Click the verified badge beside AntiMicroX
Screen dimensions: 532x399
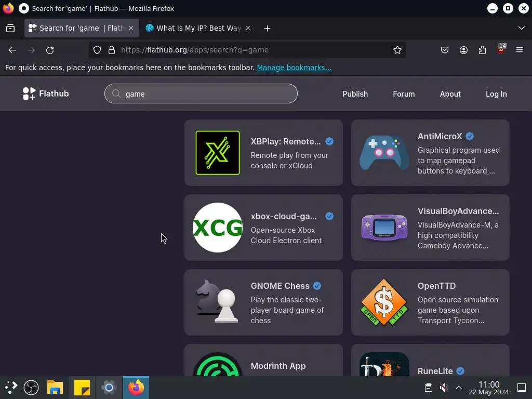[x=470, y=137]
